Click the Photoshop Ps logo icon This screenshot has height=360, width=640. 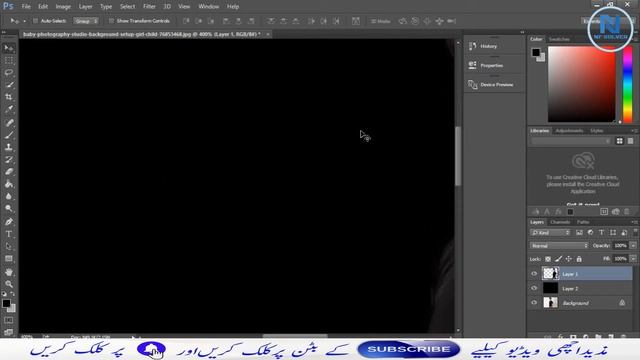coord(8,6)
